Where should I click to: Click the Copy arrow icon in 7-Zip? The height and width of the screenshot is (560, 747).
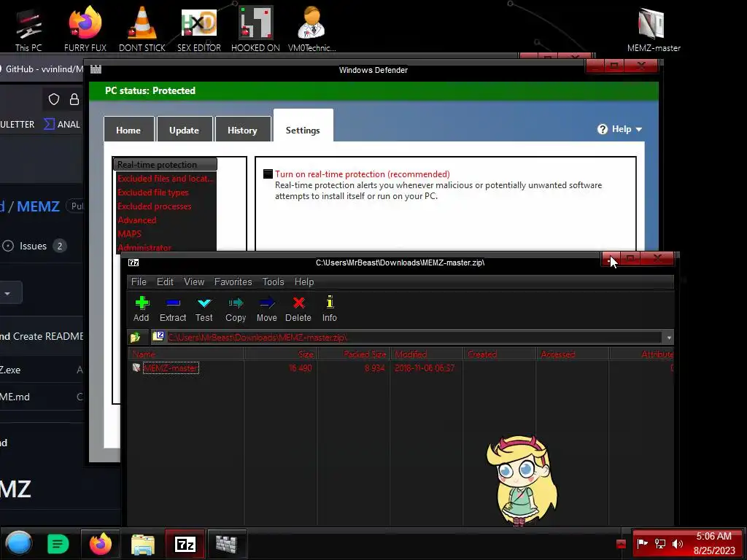[236, 303]
